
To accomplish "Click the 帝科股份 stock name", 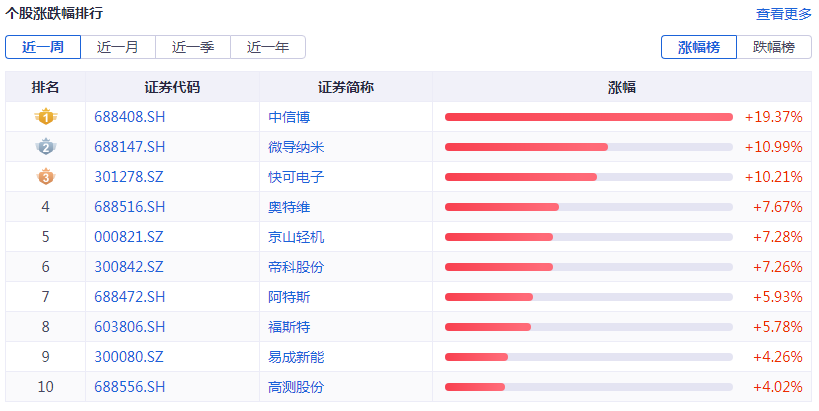I will tap(296, 267).
